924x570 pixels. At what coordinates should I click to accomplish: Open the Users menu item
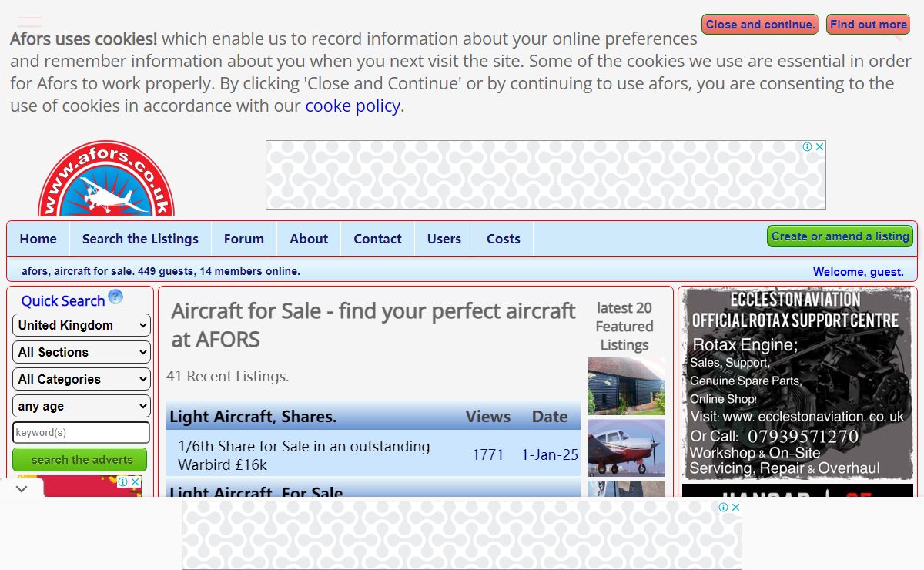pos(444,239)
